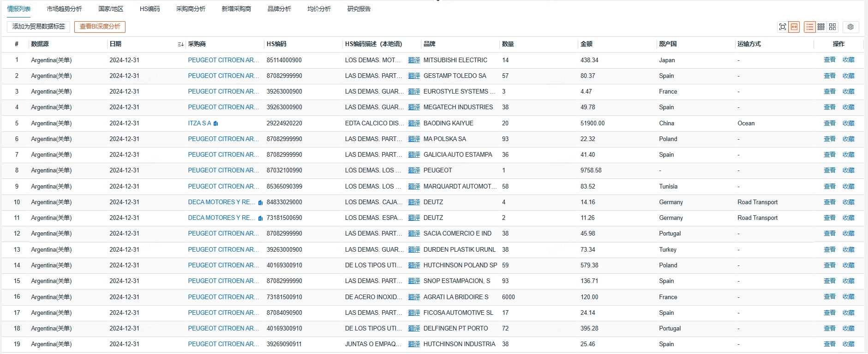Open the 国家/地区 tab

tap(111, 9)
